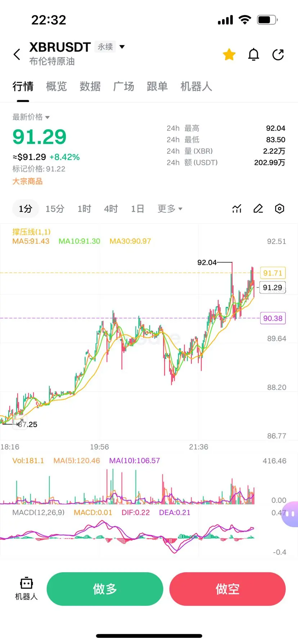Select the 15分 timeframe
The width and height of the screenshot is (298, 644).
tap(55, 209)
